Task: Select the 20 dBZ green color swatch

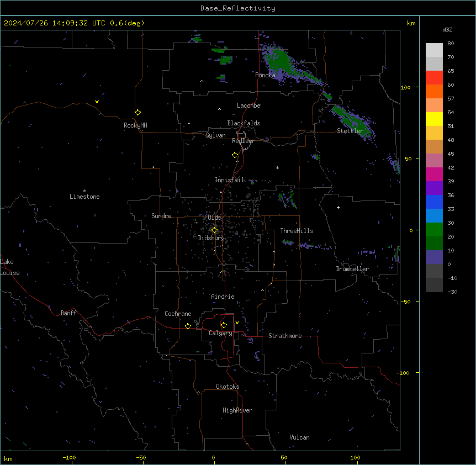Action: click(x=434, y=230)
